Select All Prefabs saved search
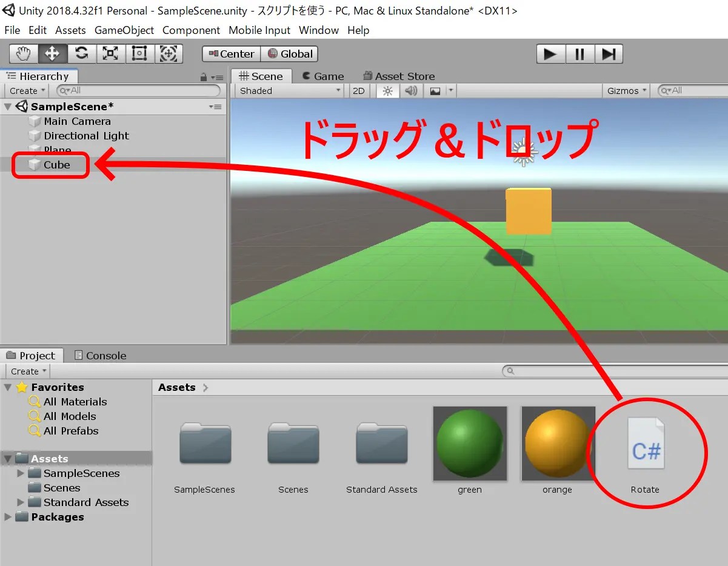 click(x=71, y=431)
